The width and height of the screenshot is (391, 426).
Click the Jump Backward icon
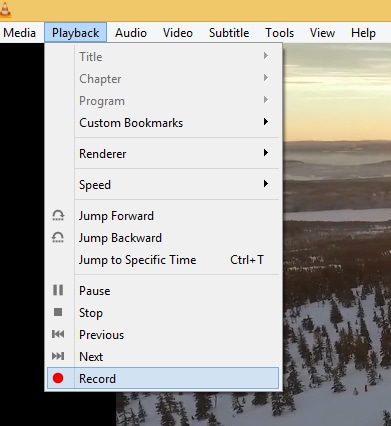coord(58,237)
